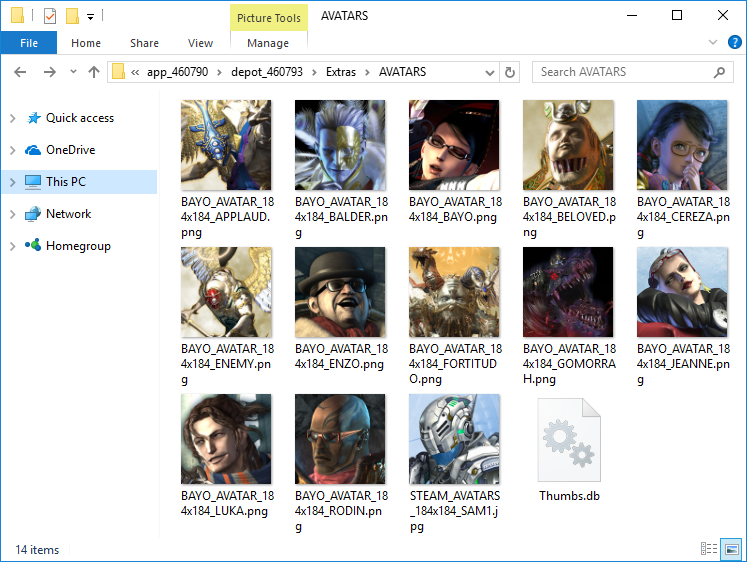Select the BAYO_AVATAR JEANNE thumbnail
The width and height of the screenshot is (747, 562).
point(681,292)
